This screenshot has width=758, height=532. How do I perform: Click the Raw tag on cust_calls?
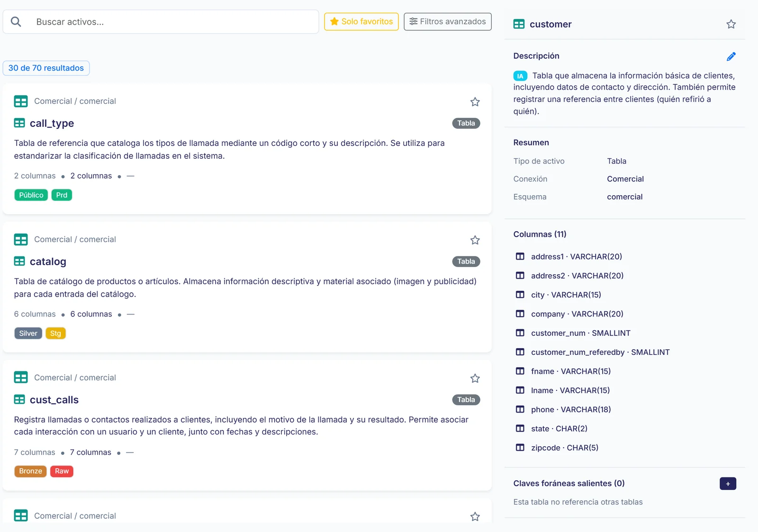(x=62, y=471)
